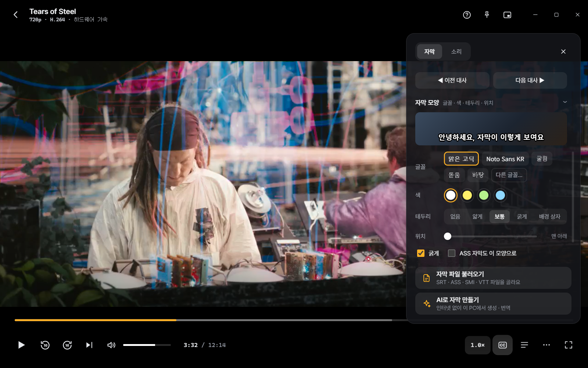Click the volume slider
This screenshot has width=588, height=368.
pyautogui.click(x=147, y=345)
